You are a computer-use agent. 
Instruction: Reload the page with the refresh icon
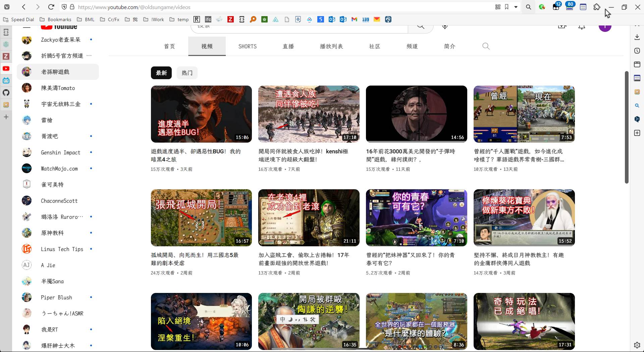(x=51, y=7)
